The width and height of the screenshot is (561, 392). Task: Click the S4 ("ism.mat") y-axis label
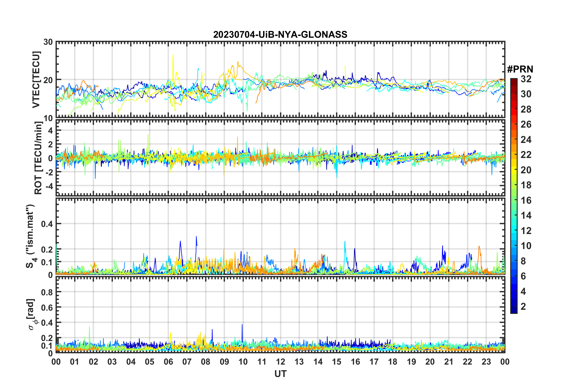tap(31, 236)
